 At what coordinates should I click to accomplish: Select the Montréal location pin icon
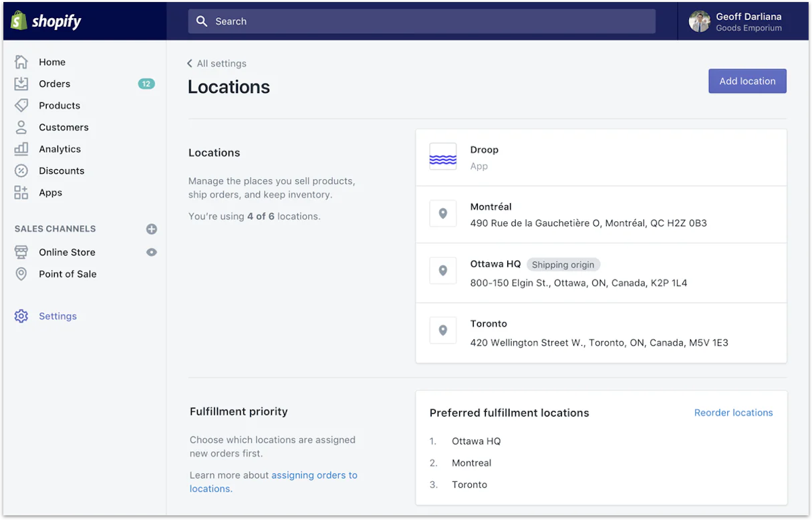click(443, 214)
